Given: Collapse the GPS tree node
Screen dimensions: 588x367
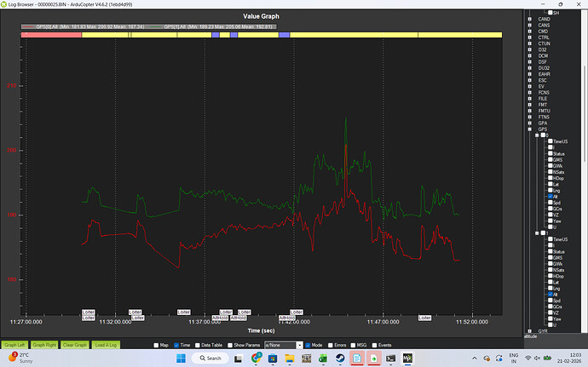Looking at the screenshot, I should point(529,129).
